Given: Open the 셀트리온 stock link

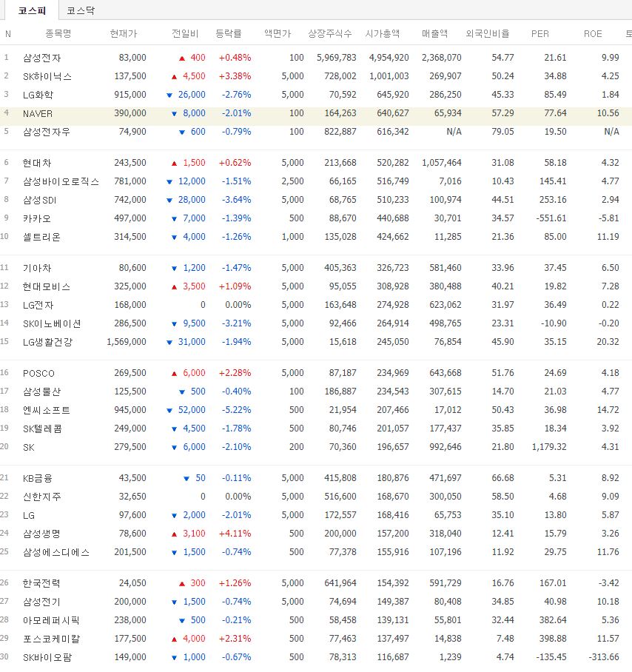Looking at the screenshot, I should [x=41, y=237].
